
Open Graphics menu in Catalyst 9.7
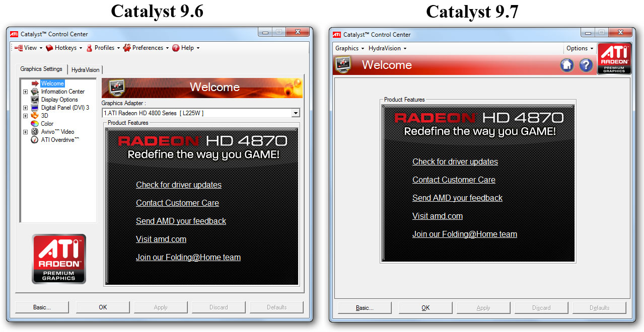tap(349, 48)
